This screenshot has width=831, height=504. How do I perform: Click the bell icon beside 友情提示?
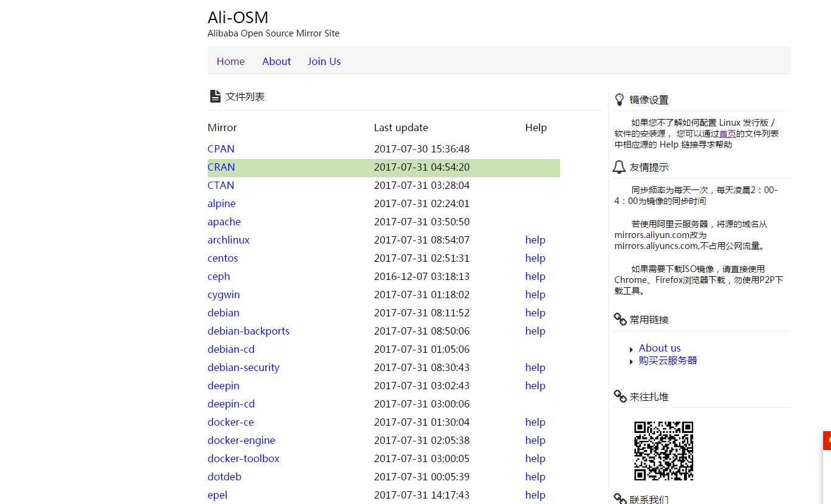620,167
